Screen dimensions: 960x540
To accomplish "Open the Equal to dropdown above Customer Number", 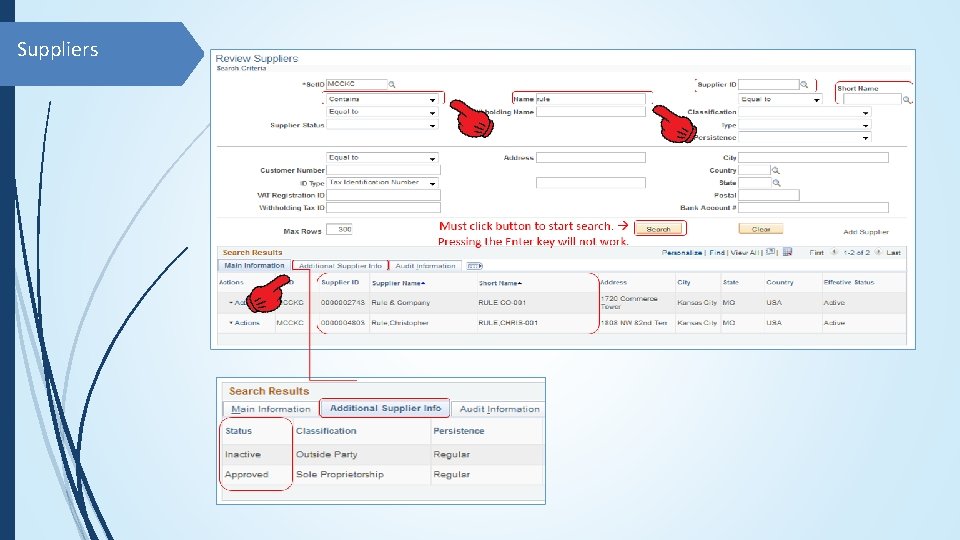I will (381, 157).
